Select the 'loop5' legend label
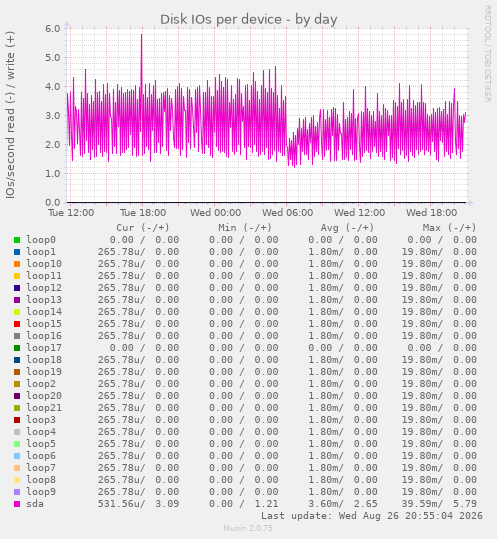Image resolution: width=497 pixels, height=539 pixels. tap(41, 444)
